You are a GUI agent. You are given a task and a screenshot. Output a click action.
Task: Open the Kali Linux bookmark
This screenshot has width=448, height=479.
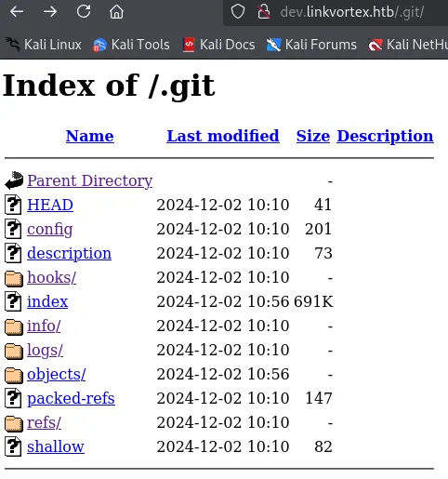[x=44, y=45]
